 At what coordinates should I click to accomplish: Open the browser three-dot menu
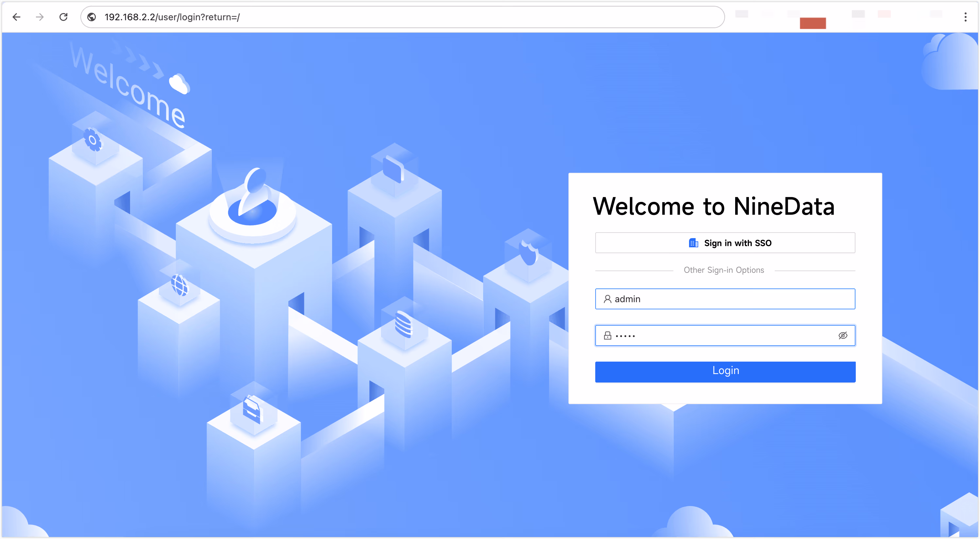[965, 17]
